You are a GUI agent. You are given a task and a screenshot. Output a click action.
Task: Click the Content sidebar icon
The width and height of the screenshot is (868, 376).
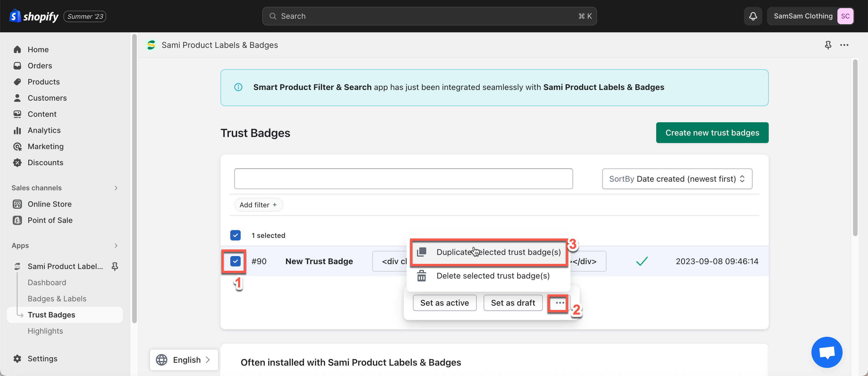click(17, 114)
